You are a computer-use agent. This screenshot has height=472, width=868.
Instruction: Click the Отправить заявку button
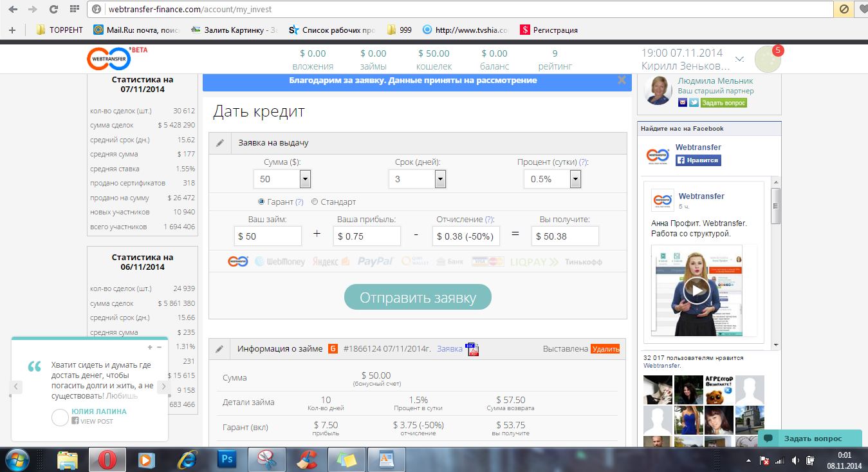tap(418, 297)
